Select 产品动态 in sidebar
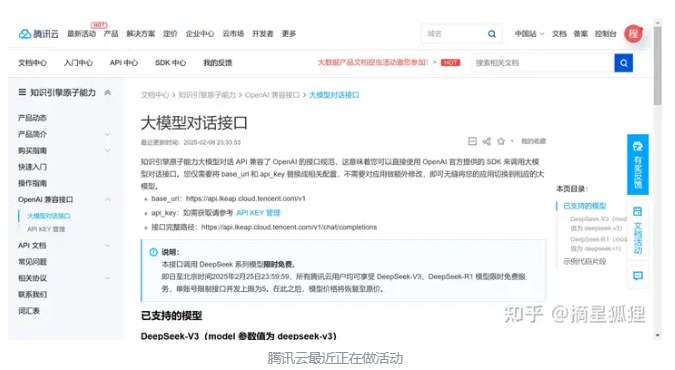Screen dimensions: 675x370 click(x=32, y=118)
